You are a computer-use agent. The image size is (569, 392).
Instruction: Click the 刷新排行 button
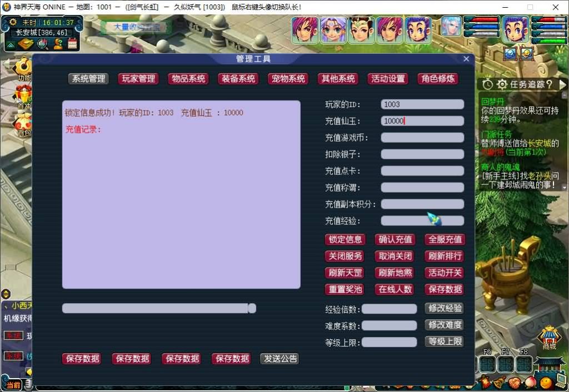[445, 256]
